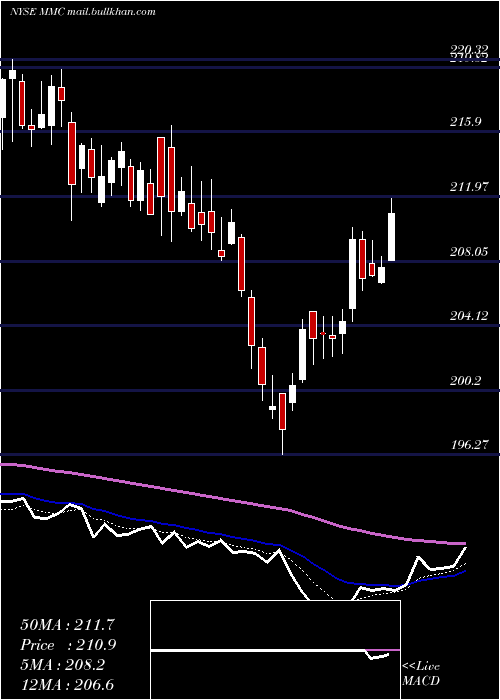Click the 211.97 price level label

(468, 187)
